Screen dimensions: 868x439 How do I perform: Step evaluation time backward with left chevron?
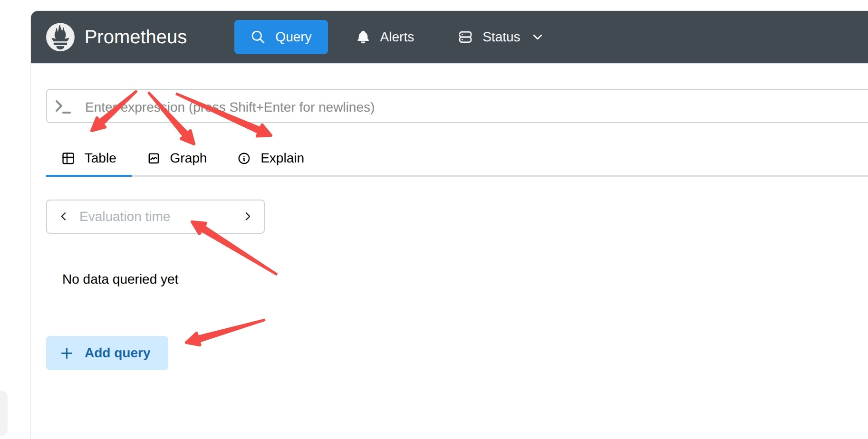point(64,217)
